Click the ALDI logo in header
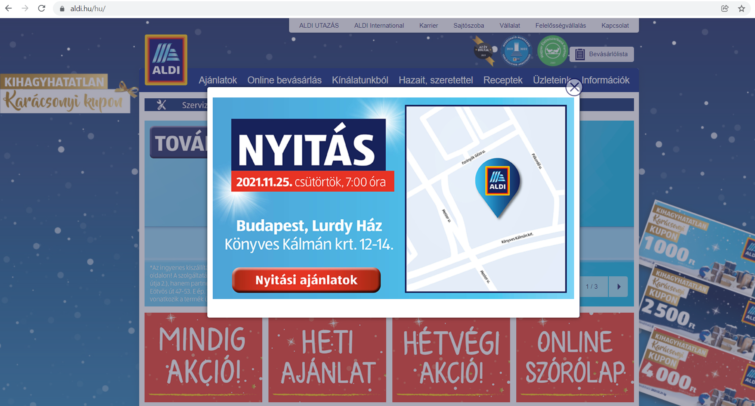This screenshot has width=755, height=406. tap(165, 59)
